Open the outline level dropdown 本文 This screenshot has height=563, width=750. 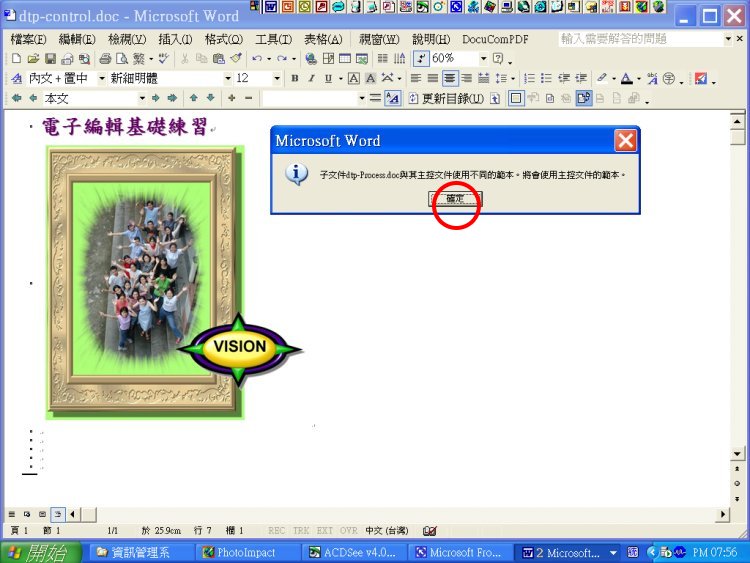point(142,98)
